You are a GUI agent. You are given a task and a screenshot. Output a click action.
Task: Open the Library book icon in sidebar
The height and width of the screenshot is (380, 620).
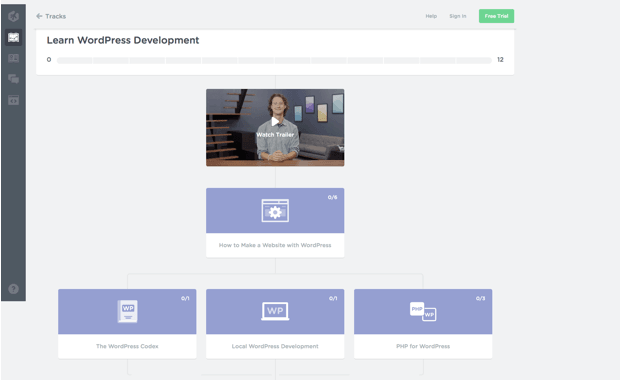coord(13,59)
